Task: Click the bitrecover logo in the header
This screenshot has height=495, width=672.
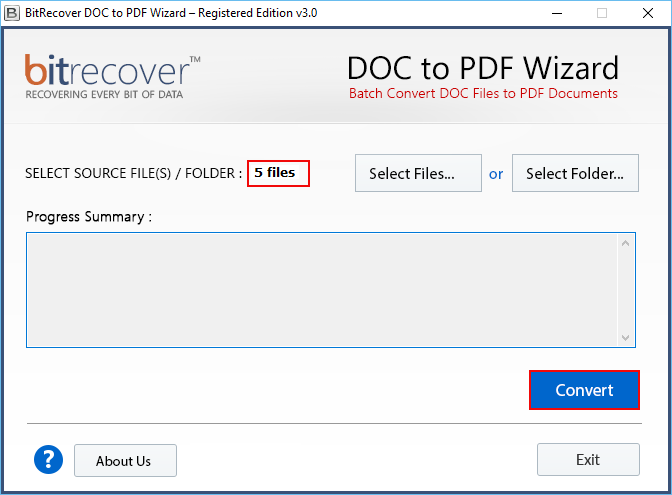Action: [x=112, y=76]
